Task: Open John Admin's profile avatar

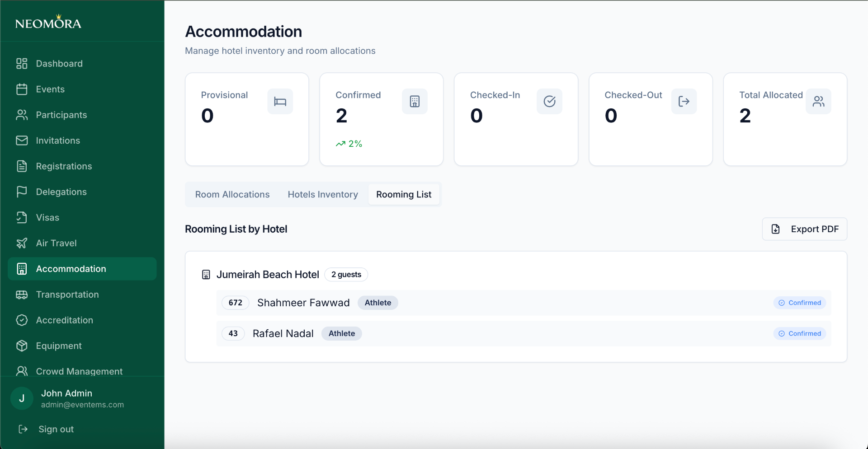Action: (x=21, y=398)
